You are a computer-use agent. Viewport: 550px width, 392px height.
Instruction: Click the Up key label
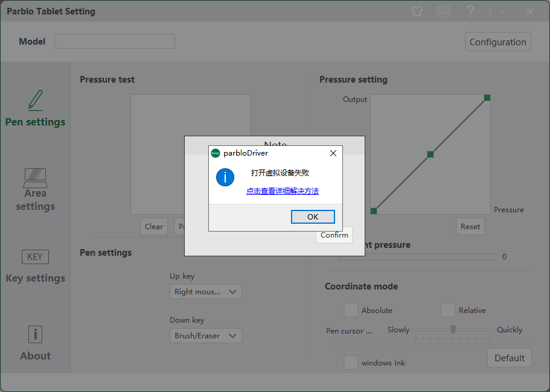[x=182, y=276]
